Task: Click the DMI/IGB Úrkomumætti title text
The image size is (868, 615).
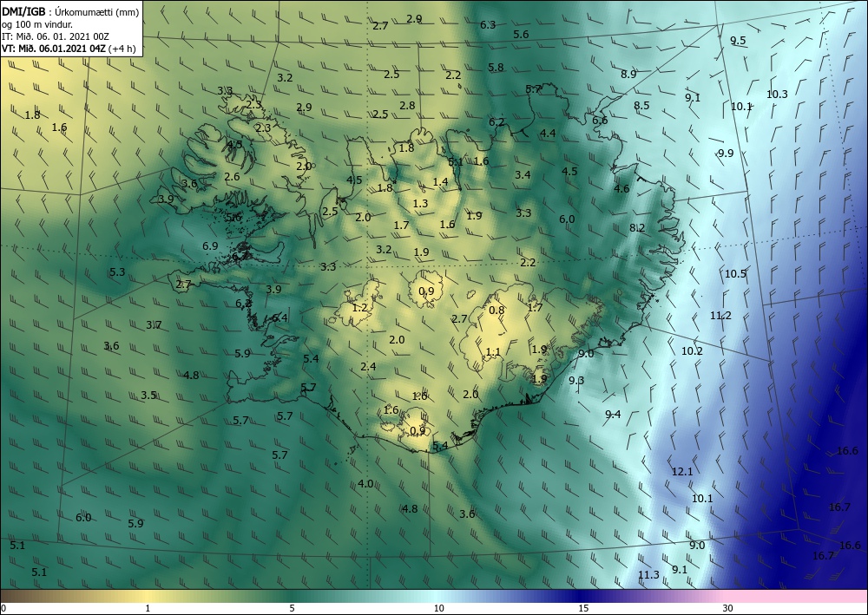Action: (70, 10)
